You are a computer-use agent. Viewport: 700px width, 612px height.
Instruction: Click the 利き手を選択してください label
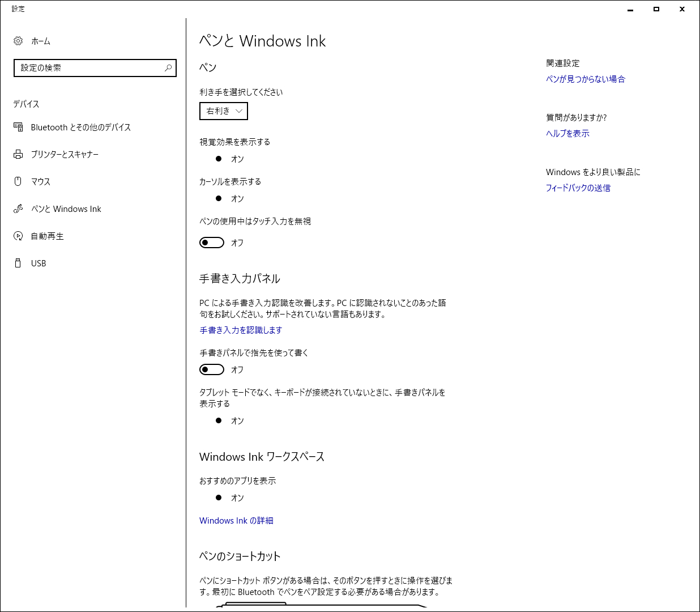(241, 92)
